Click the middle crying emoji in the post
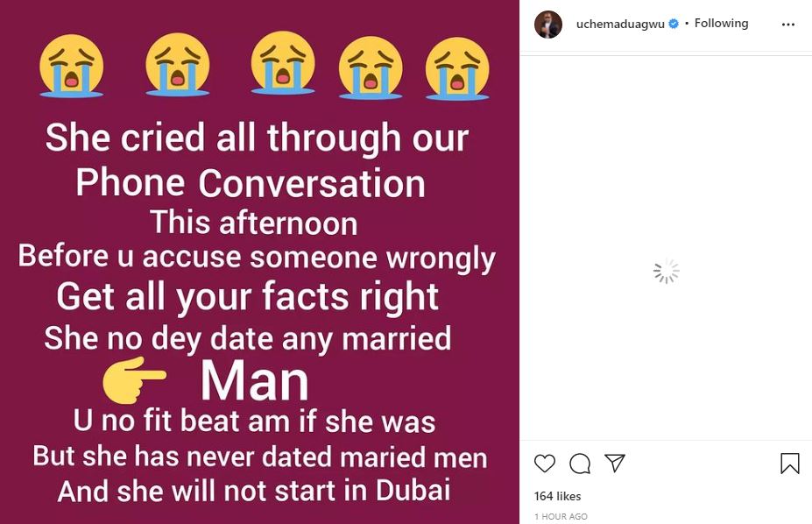Image resolution: width=812 pixels, height=524 pixels. (282, 63)
